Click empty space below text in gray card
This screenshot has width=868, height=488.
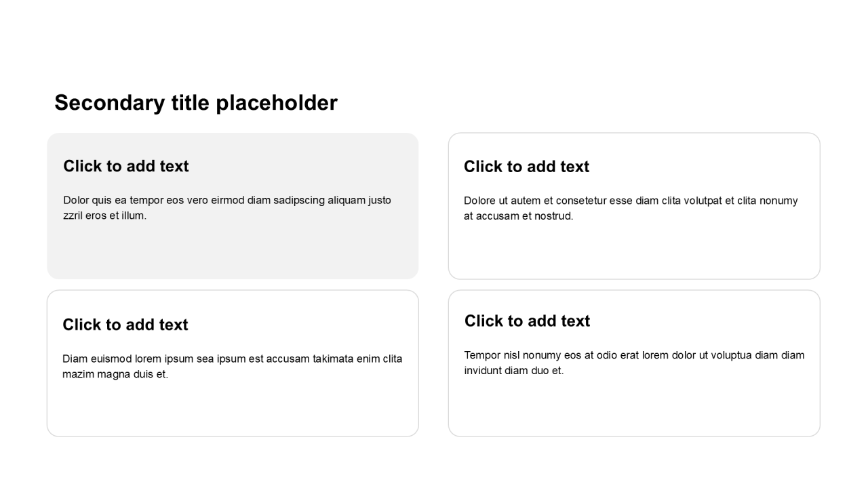[233, 252]
